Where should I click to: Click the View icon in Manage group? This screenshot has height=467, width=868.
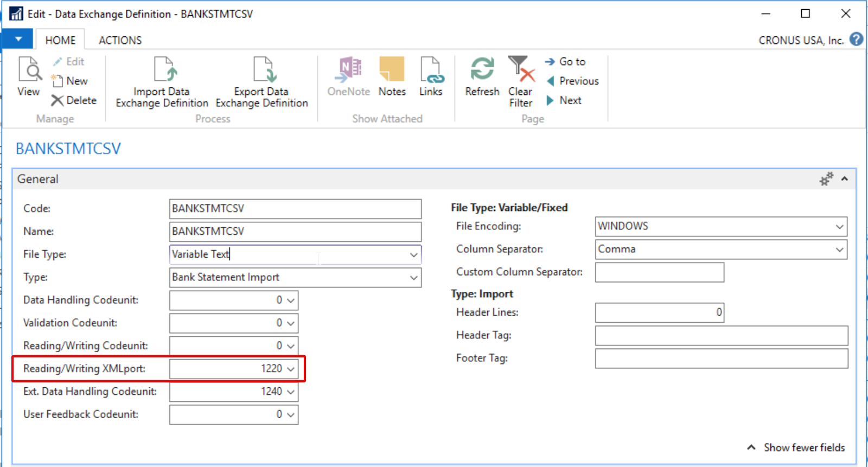coord(29,76)
